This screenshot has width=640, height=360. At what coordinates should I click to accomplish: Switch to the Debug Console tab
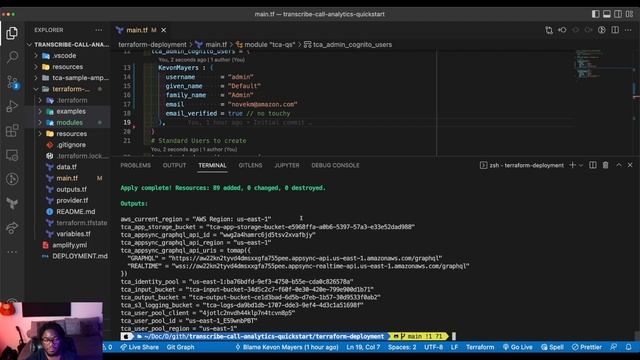pos(335,165)
